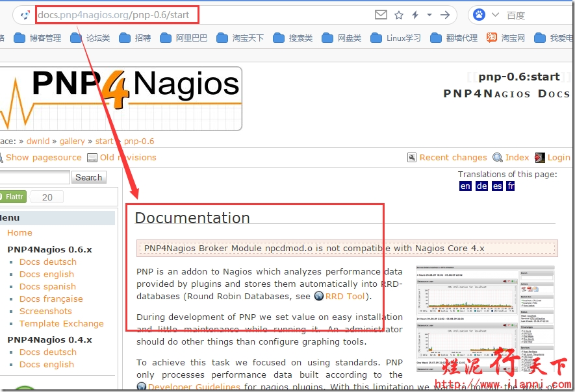The image size is (575, 392).
Task: Click the gallery breadcrumb link
Action: [72, 141]
